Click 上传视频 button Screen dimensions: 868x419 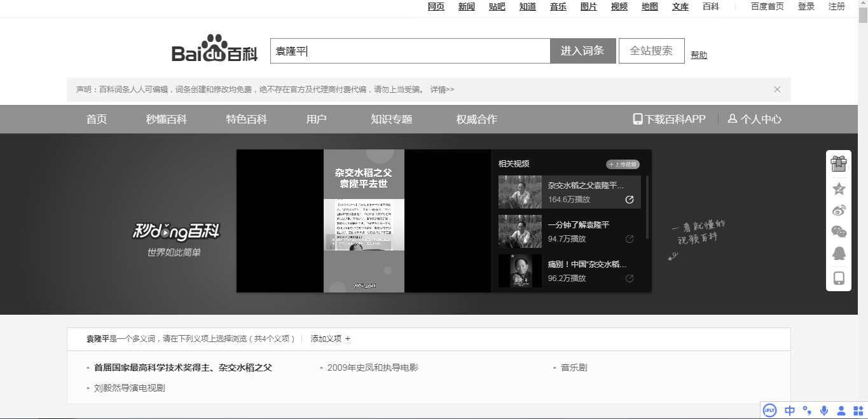[x=623, y=164]
